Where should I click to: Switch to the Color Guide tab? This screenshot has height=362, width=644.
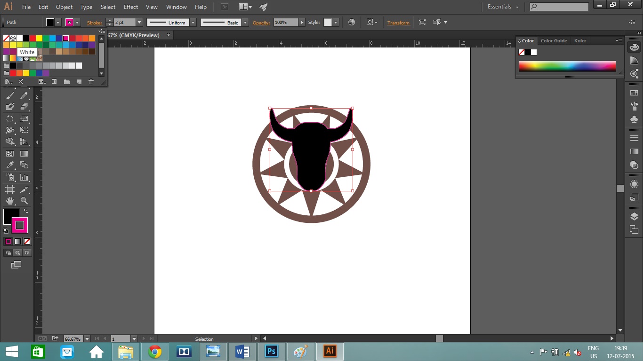point(554,41)
